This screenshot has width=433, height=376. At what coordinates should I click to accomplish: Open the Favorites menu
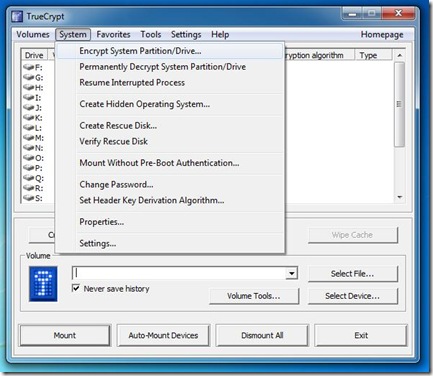[113, 34]
